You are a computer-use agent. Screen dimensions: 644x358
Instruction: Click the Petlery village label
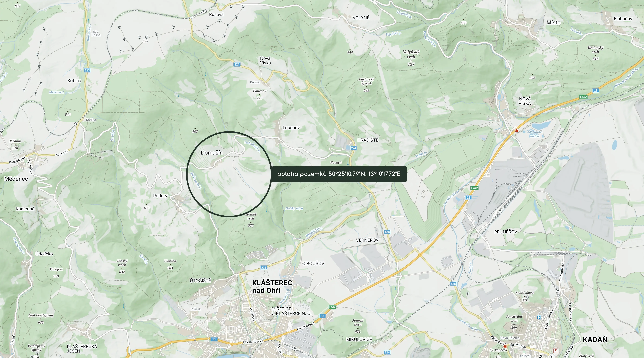click(160, 196)
